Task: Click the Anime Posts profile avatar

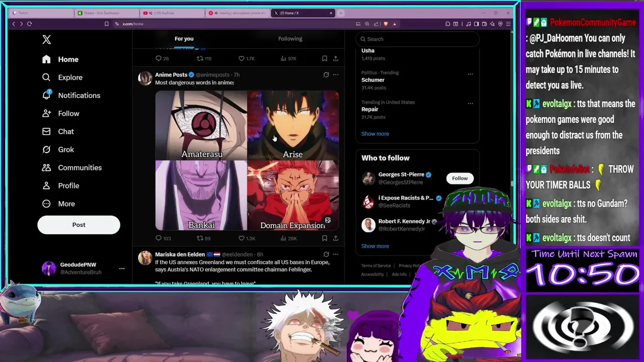Action: tap(145, 78)
